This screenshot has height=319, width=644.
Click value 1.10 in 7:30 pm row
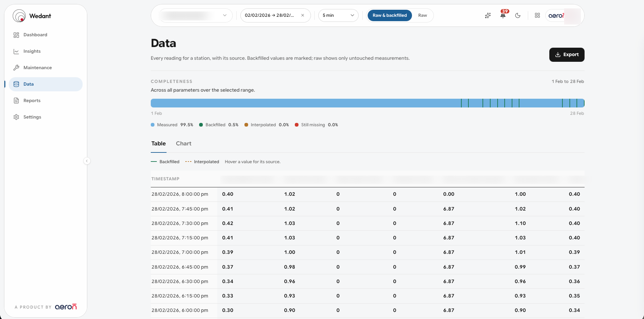(x=520, y=223)
